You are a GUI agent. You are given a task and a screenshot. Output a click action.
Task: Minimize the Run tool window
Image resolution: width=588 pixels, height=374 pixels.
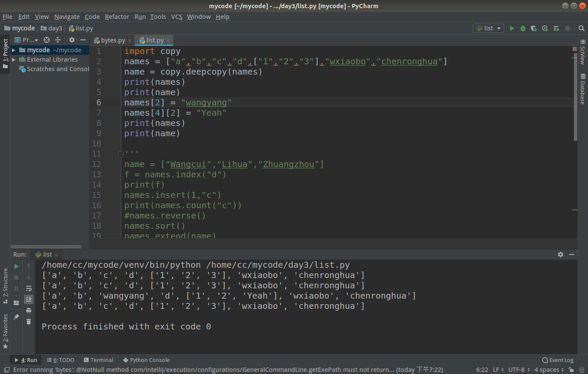pos(572,254)
